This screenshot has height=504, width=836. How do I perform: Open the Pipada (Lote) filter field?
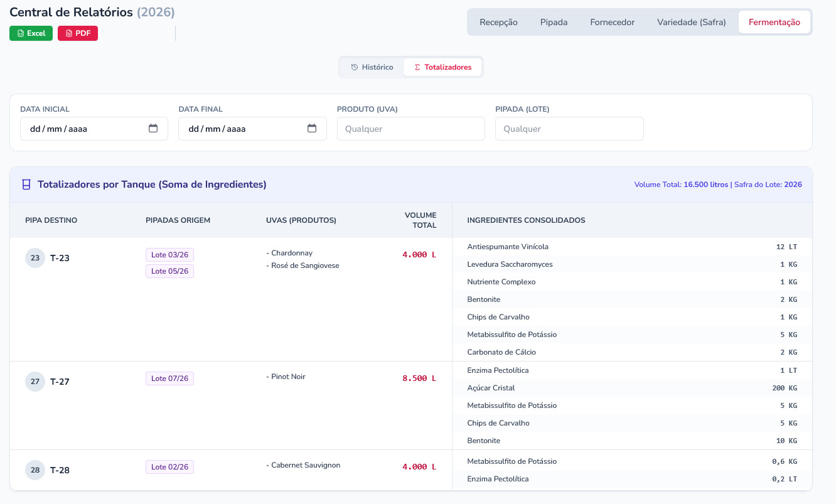pyautogui.click(x=569, y=129)
